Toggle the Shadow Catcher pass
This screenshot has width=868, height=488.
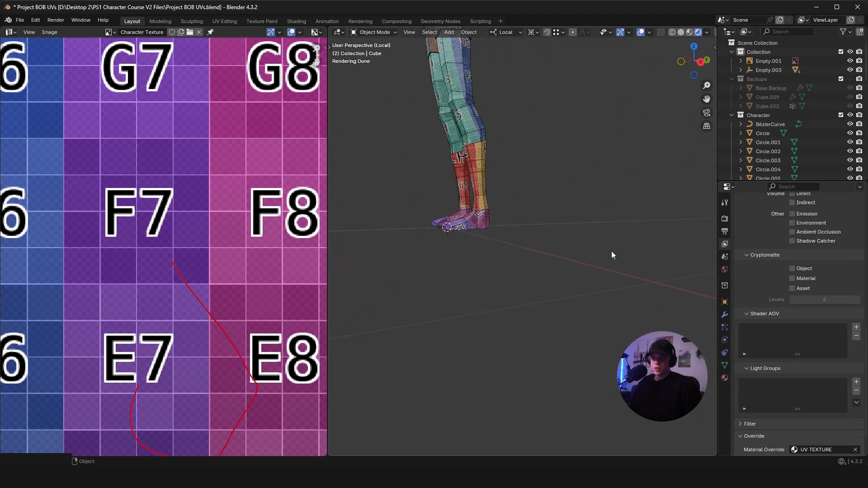point(792,241)
